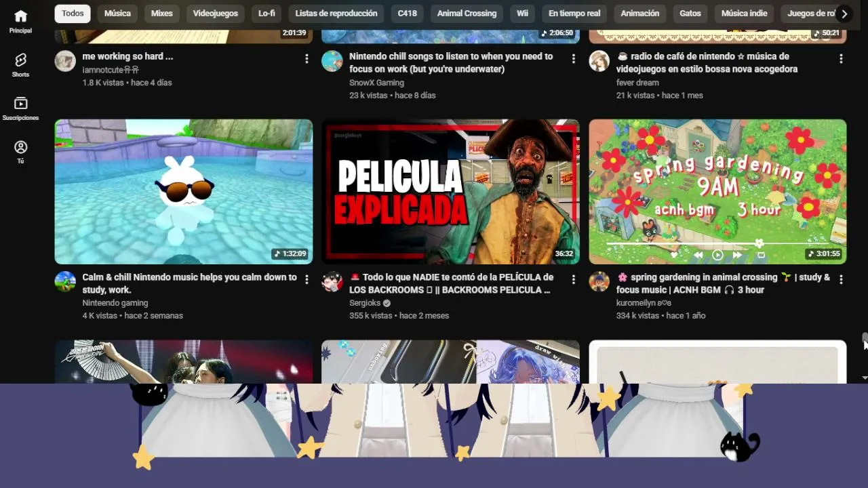Filter by the C418 chip

point(408,14)
